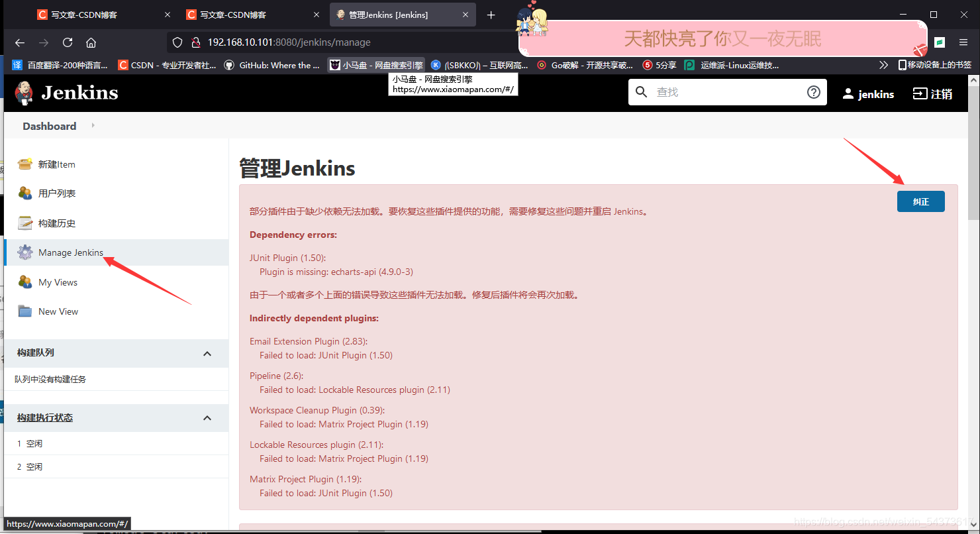Switch to first 写文章-CSDN博客 tab
980x534 pixels.
click(x=103, y=15)
